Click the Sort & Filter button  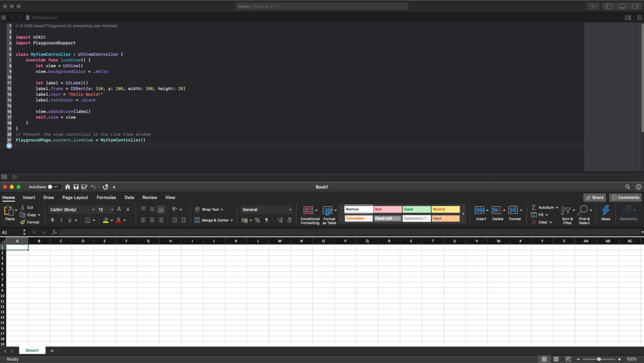[x=567, y=215]
